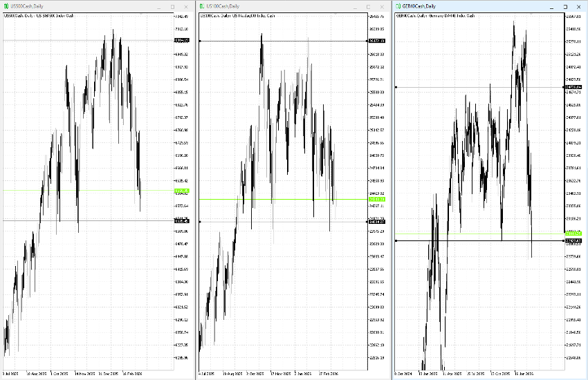Close the GER40Cash chart window
The image size is (588, 380).
pos(578,6)
